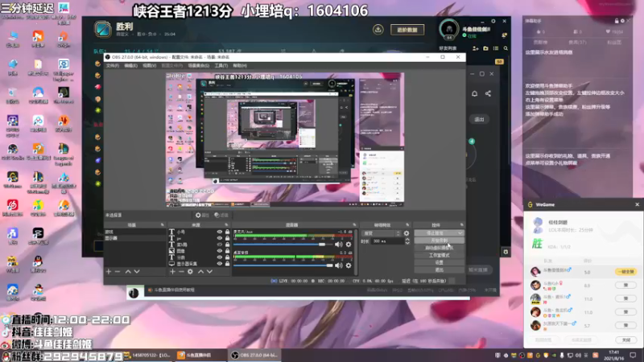Viewport: 644px width, 362px height.
Task: Open the 属性 properties button above the scene list
Action: click(x=202, y=215)
